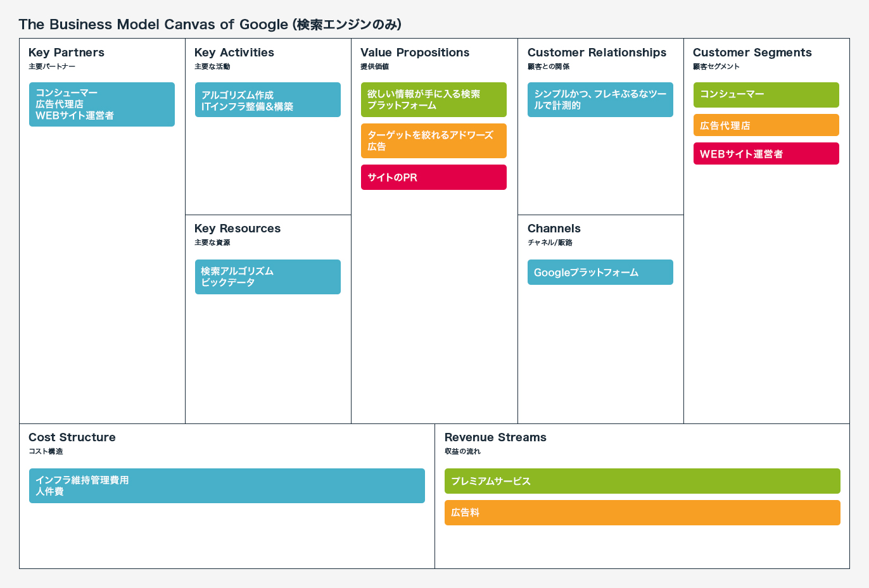Click the subtitle '顧客セグメント'
Viewport: 869px width, 588px height.
pos(716,66)
